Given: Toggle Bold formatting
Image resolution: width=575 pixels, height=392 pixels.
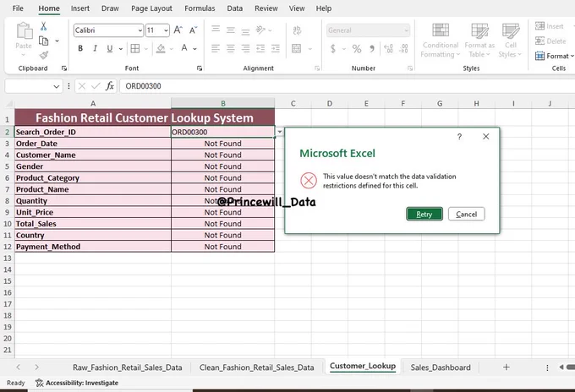Looking at the screenshot, I should (80, 48).
